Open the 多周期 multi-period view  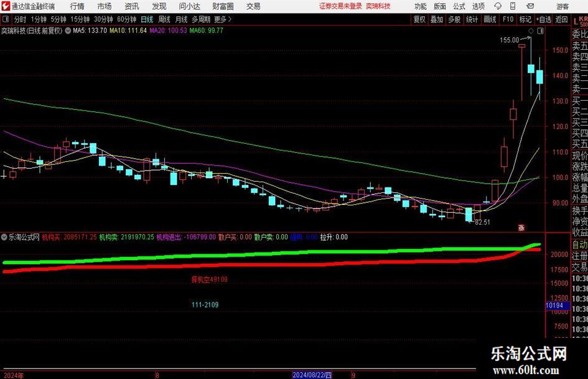tap(201, 19)
